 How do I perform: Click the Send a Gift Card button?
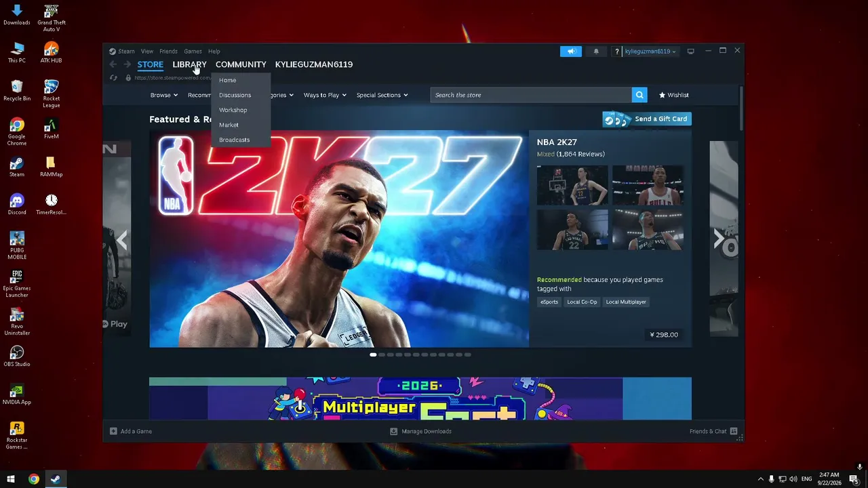(x=647, y=119)
